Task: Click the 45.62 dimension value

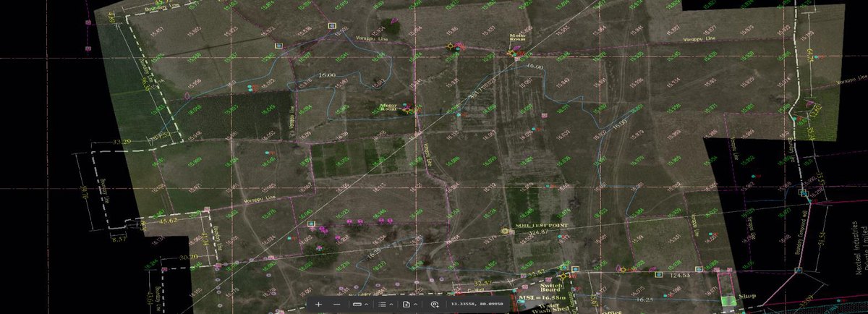Action: point(169,219)
